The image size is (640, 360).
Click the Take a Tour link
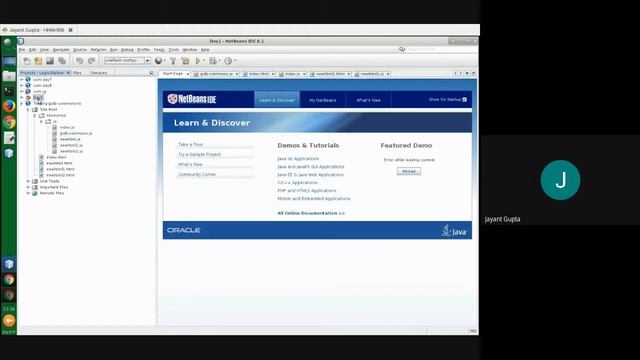tap(190, 144)
